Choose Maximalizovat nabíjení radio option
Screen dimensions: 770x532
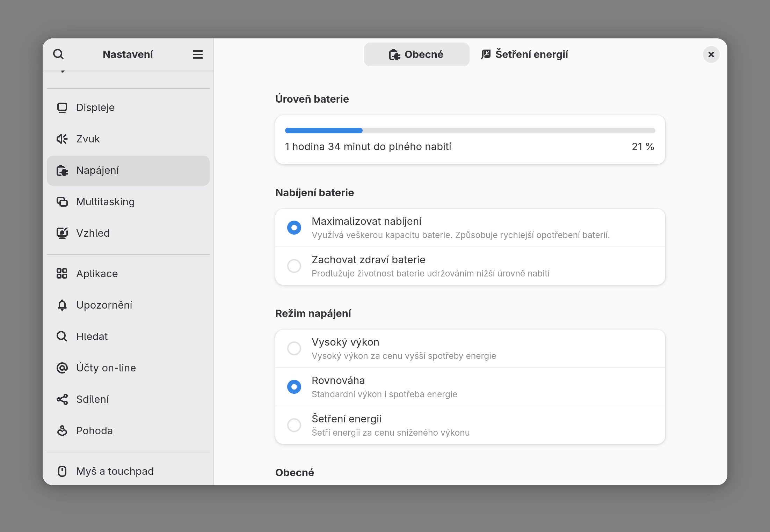coord(294,228)
